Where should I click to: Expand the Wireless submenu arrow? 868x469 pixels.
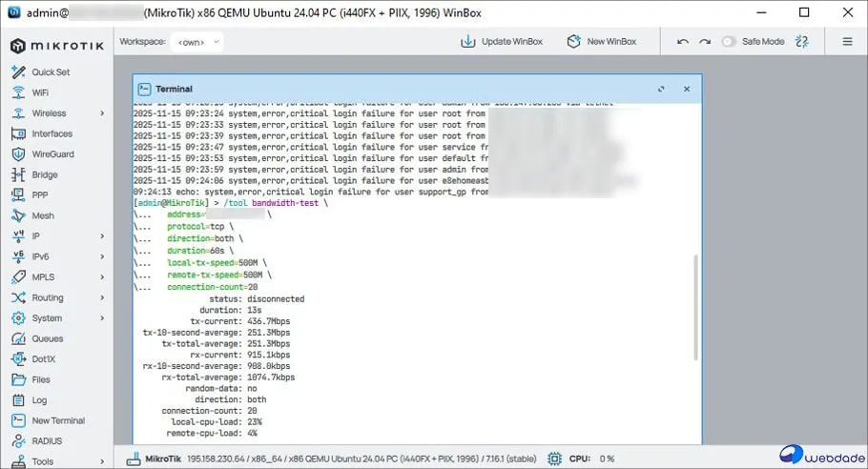pos(102,113)
